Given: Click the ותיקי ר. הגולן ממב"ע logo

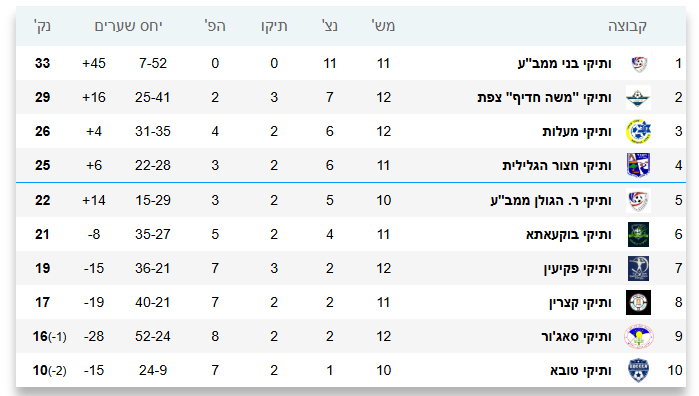Looking at the screenshot, I should (x=638, y=201).
